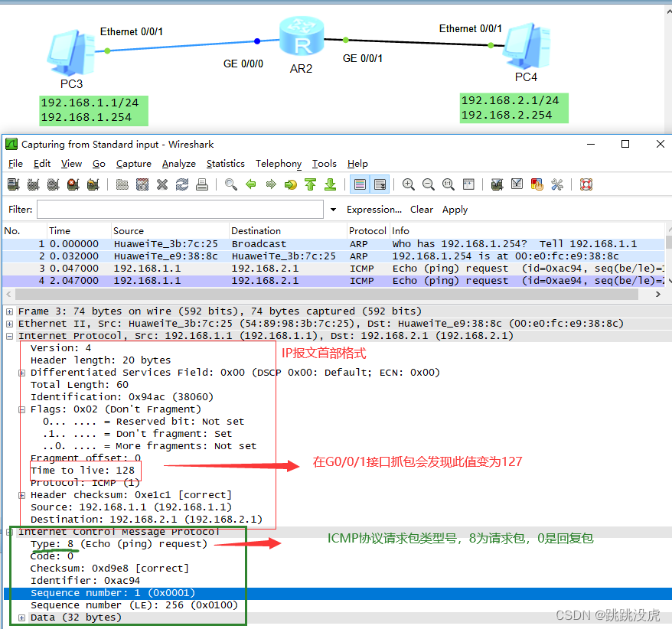Edit display filter icon
Viewport: 672px width, 629px height.
pos(517,184)
